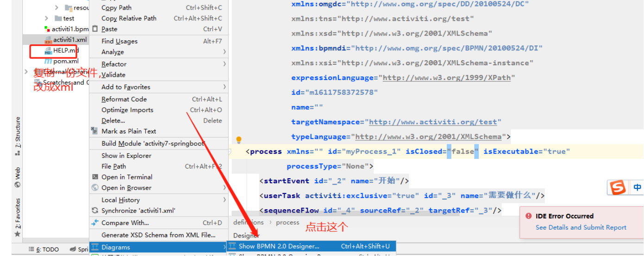Choose Generate XSD Schema from XML File
Viewport: 644px width, 256px height.
158,235
